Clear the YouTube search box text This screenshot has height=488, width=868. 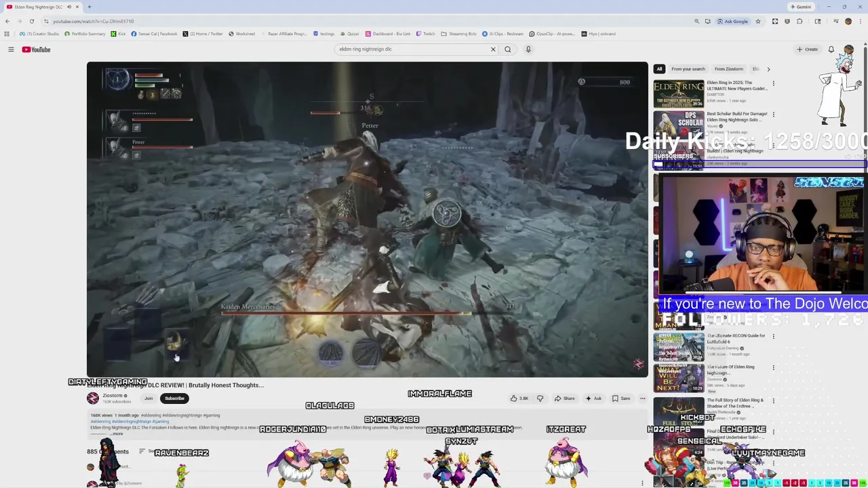(x=493, y=49)
